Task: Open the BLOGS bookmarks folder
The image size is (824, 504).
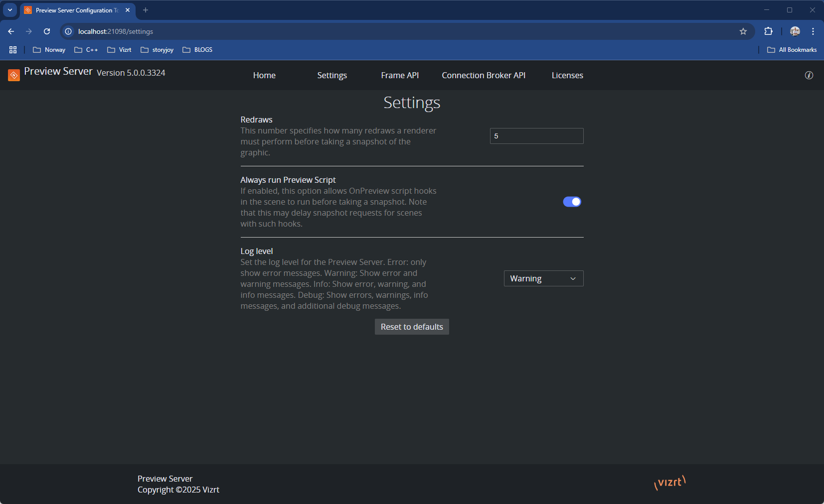Action: (x=197, y=50)
